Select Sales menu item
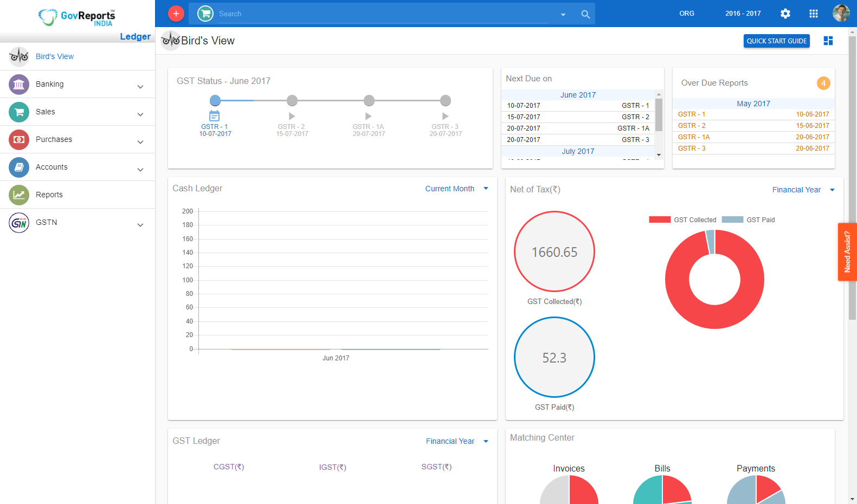 [78, 112]
